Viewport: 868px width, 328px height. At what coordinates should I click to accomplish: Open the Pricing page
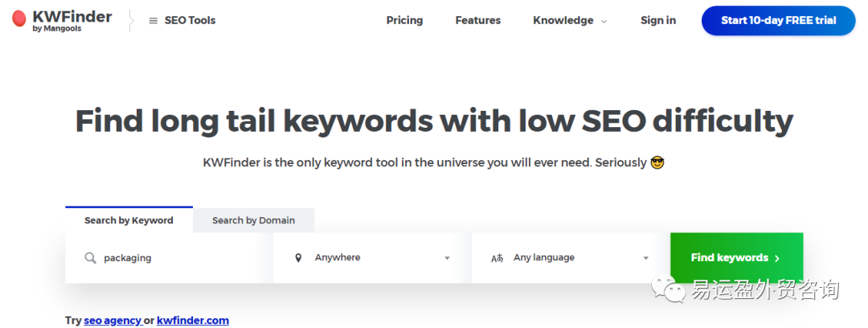pyautogui.click(x=404, y=21)
